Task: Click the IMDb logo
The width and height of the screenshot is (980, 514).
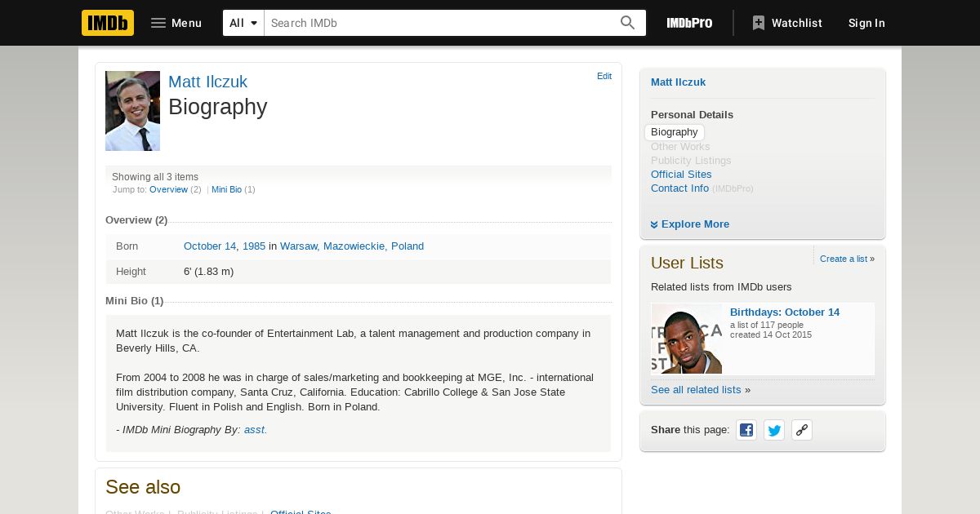Action: (108, 23)
